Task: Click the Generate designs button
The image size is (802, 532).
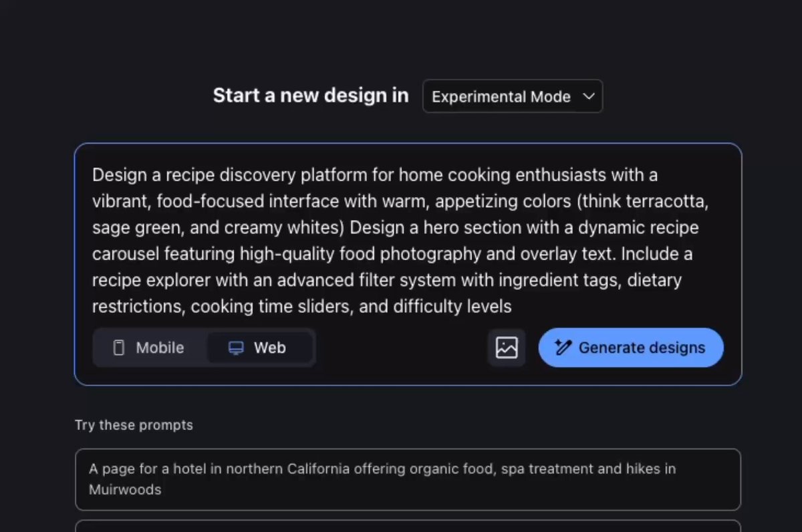Action: pos(631,348)
